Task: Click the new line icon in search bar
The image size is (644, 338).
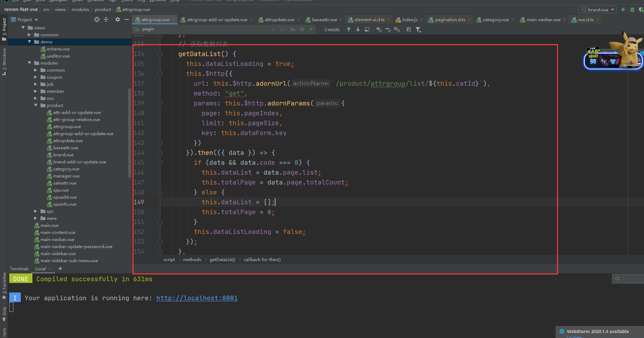Action: click(x=282, y=29)
